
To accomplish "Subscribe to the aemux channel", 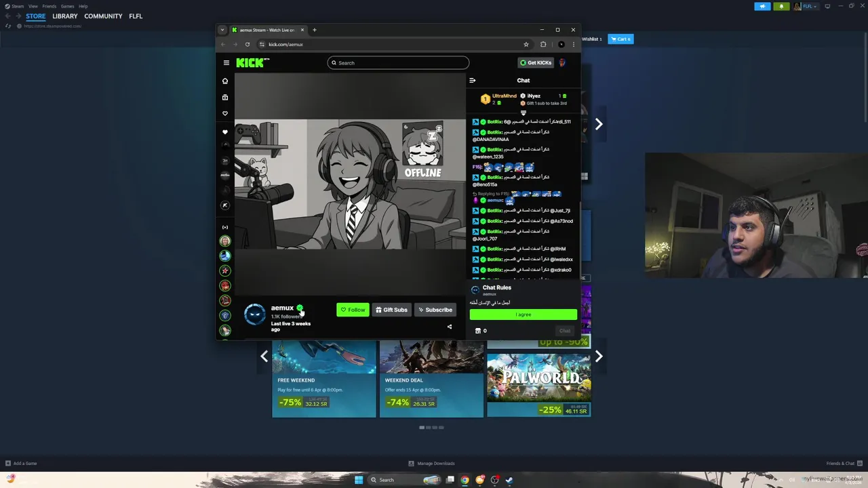I will coord(435,310).
